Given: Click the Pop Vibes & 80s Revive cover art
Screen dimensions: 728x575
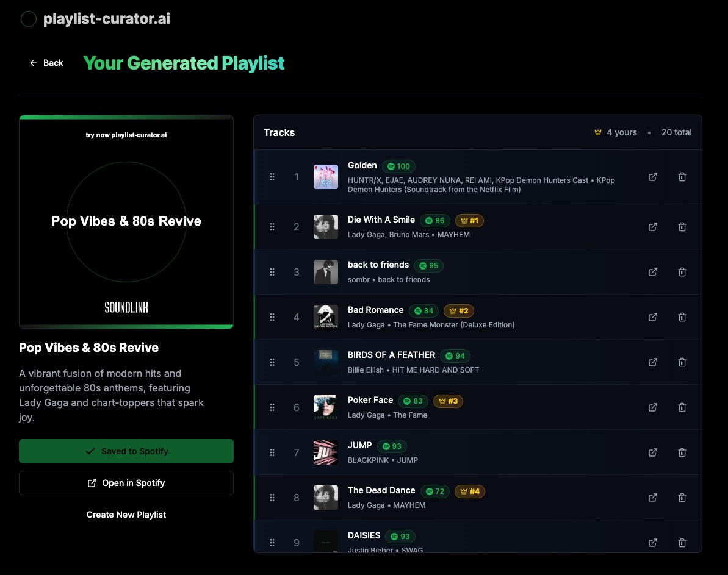Looking at the screenshot, I should [x=126, y=221].
